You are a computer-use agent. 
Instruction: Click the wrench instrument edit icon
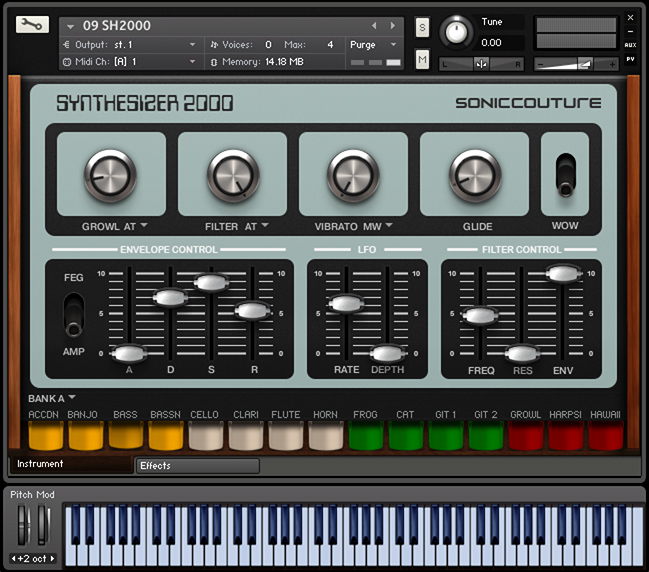click(32, 25)
